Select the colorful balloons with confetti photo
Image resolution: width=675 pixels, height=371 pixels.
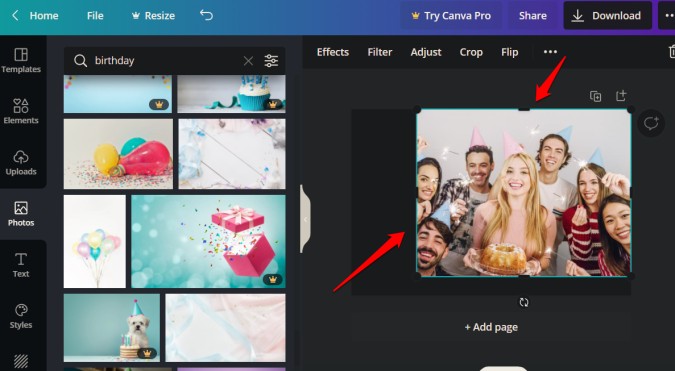pos(118,154)
